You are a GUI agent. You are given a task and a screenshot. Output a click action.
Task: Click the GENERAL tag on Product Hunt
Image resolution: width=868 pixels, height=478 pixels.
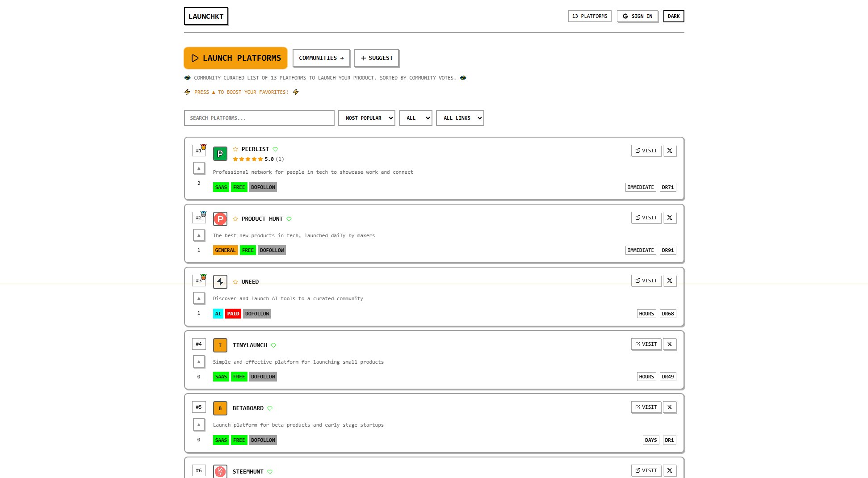click(x=225, y=250)
